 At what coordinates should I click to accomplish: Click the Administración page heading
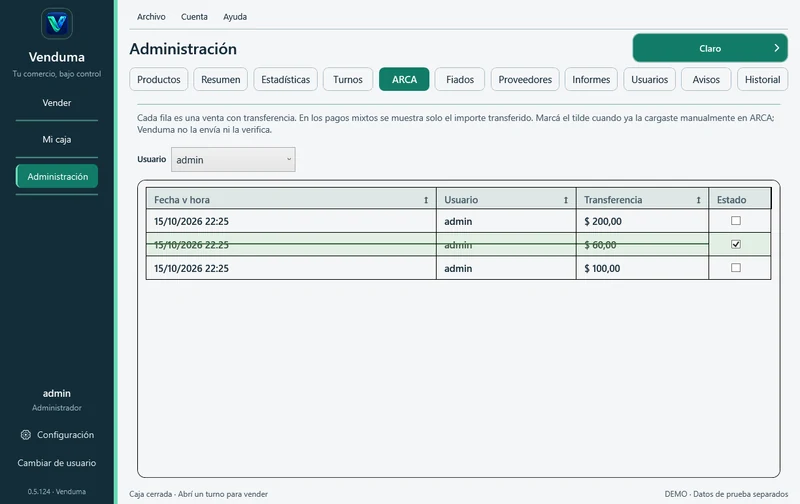183,49
